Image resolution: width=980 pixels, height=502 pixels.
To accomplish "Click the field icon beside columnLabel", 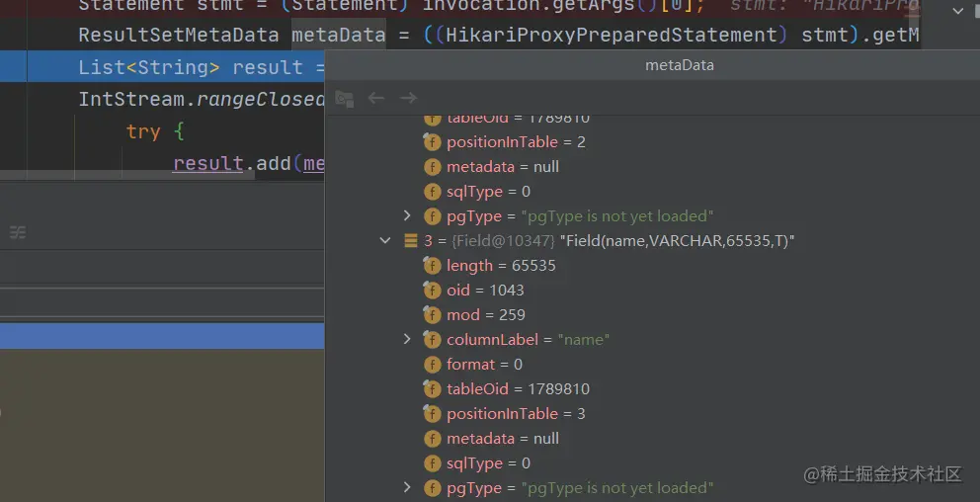I will pyautogui.click(x=432, y=340).
